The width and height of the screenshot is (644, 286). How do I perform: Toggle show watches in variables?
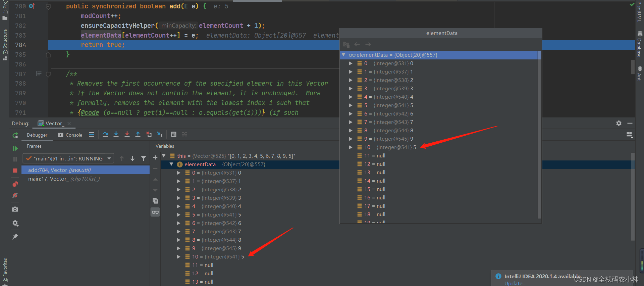[x=155, y=212]
